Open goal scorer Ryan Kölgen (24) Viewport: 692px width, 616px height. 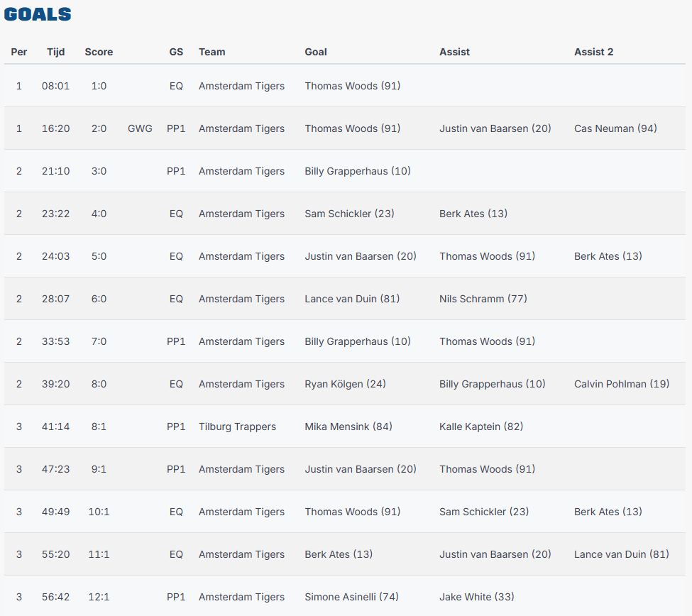[x=345, y=384]
